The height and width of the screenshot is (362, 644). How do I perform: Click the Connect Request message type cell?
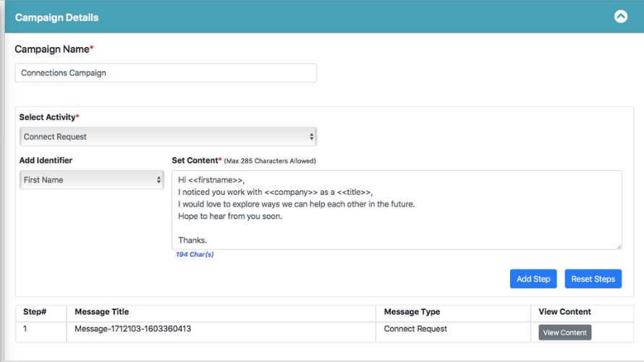(415, 329)
